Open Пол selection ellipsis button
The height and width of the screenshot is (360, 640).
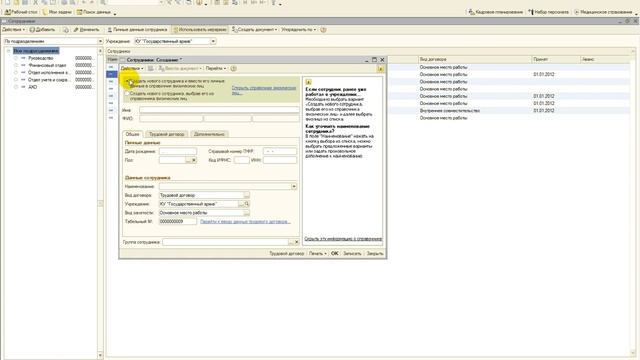tap(188, 160)
